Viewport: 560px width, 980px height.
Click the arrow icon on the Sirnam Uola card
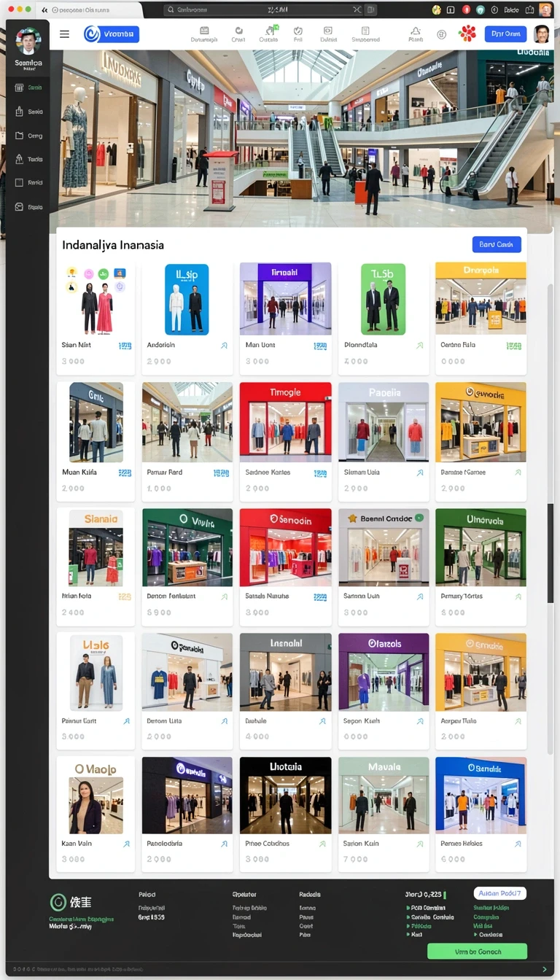click(x=420, y=472)
